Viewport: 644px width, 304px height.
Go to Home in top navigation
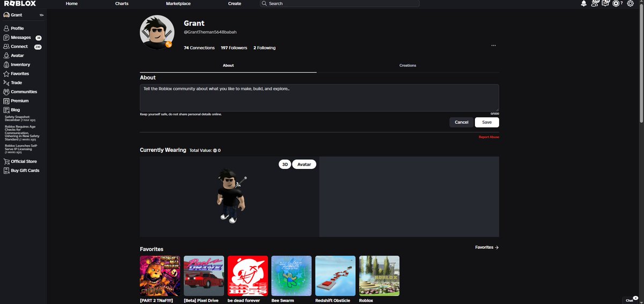coord(71,4)
